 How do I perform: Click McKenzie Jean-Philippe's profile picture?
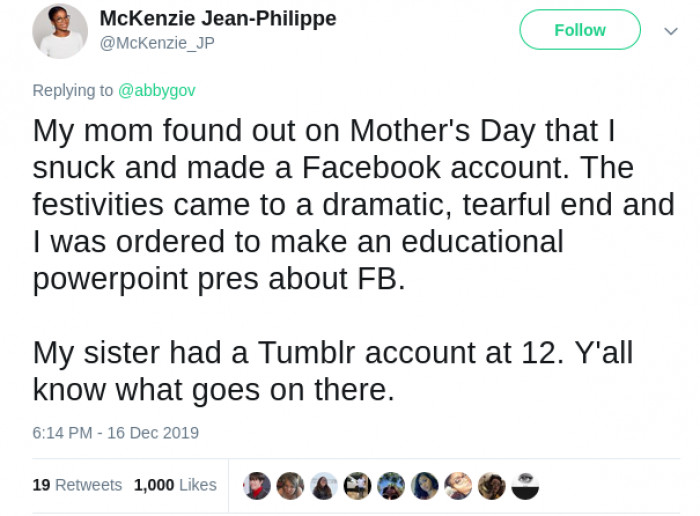(60, 30)
